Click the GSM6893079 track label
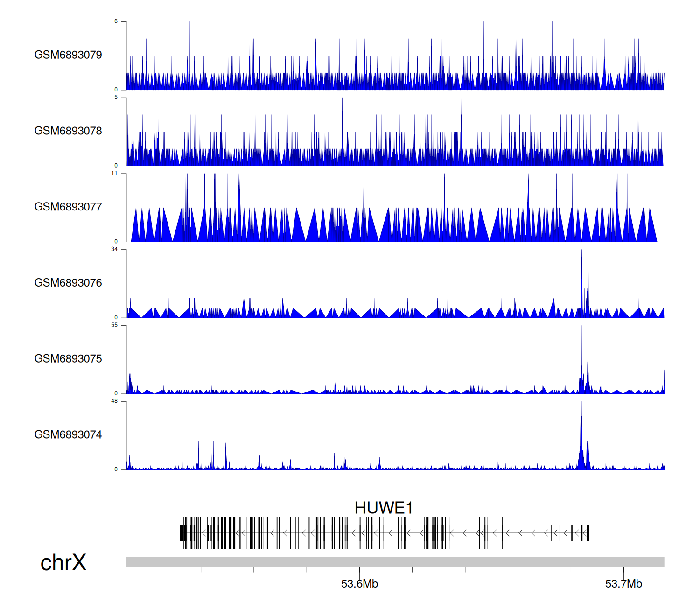This screenshot has width=700, height=616. pos(68,55)
